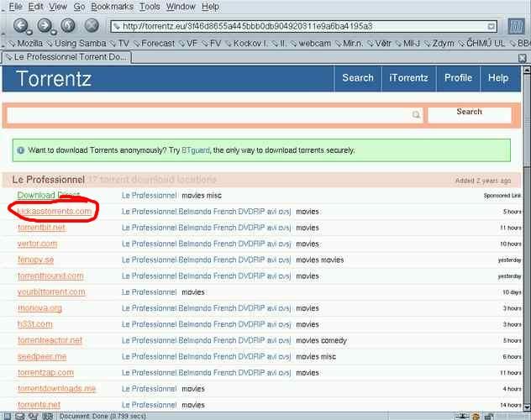The height and width of the screenshot is (420, 531).
Task: Open the torrentbit.net link
Action: tap(41, 228)
